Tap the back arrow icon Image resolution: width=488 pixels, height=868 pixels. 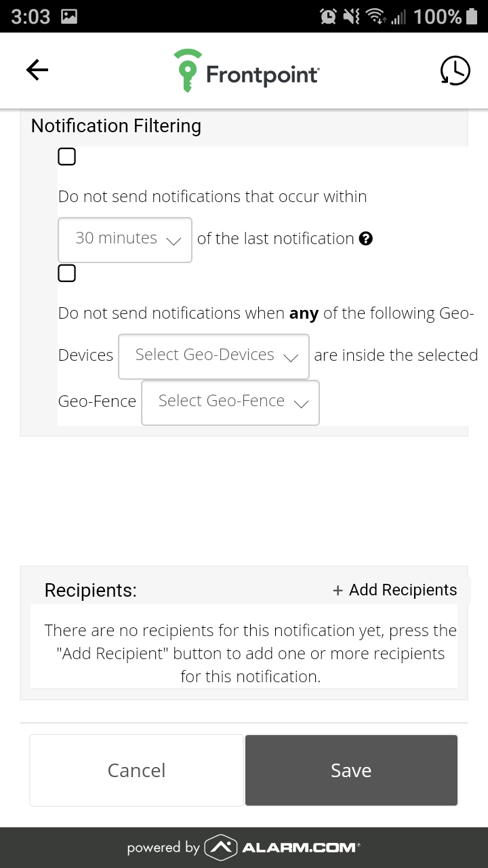[x=37, y=70]
